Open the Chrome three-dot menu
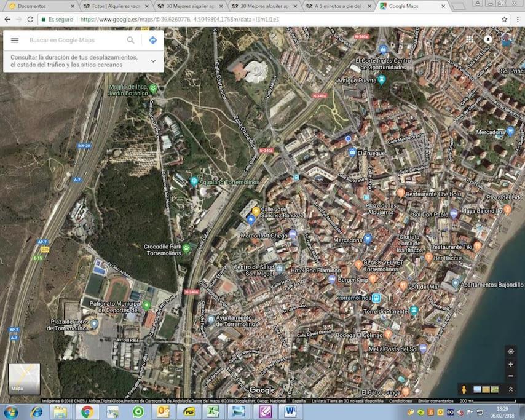 [518, 20]
